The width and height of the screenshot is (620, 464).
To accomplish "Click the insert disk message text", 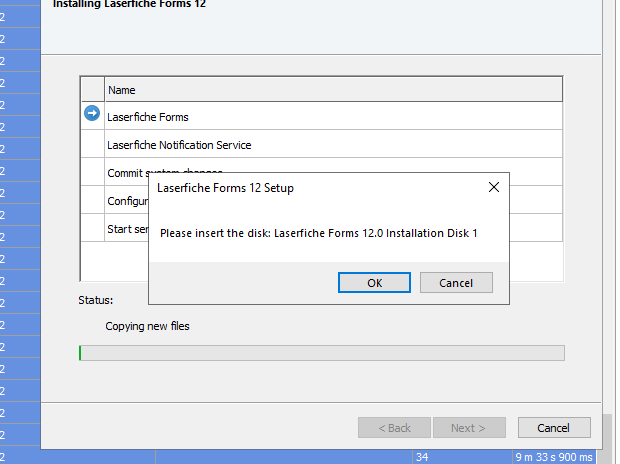I will 318,233.
